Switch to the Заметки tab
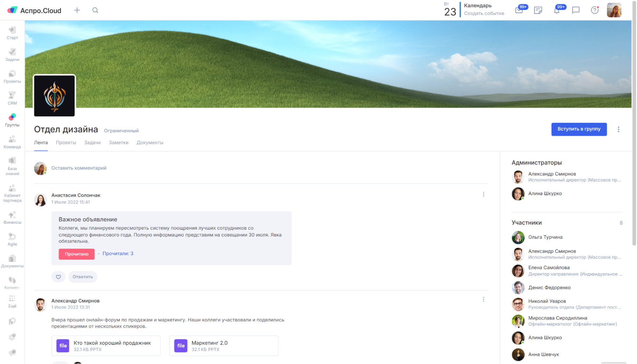The image size is (637, 364). click(x=119, y=143)
